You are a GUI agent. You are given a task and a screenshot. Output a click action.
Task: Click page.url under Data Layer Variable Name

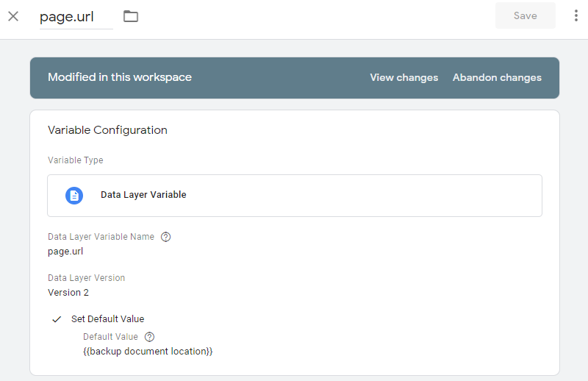(65, 251)
